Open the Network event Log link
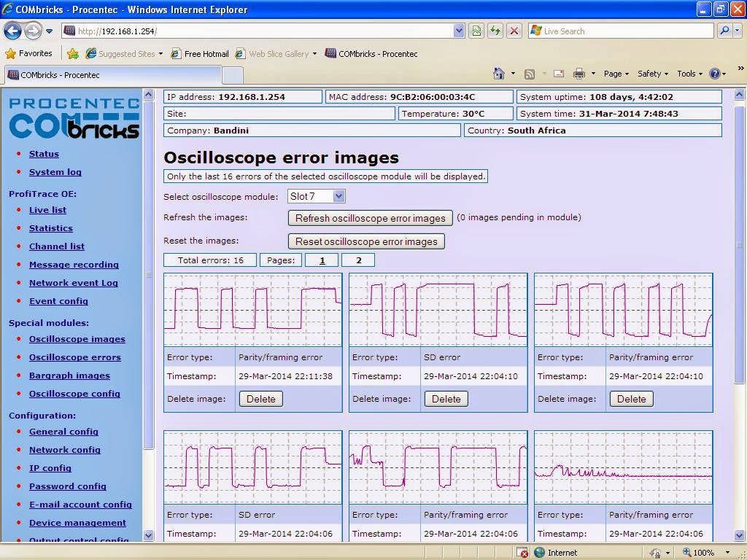The width and height of the screenshot is (747, 560). tap(74, 283)
